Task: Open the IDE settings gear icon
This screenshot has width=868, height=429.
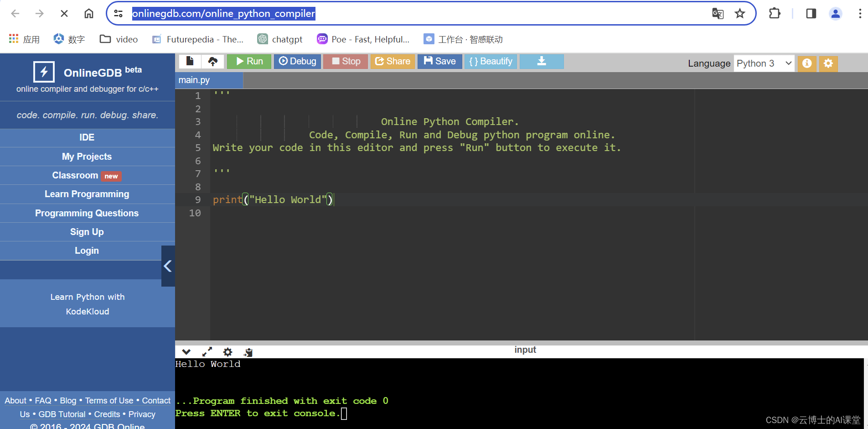Action: 828,63
